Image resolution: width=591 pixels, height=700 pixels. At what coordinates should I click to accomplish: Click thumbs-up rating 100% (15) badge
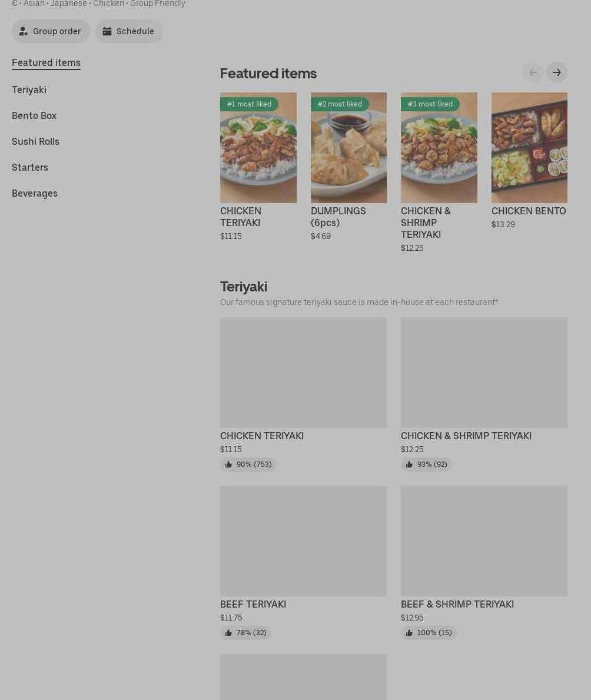[429, 632]
